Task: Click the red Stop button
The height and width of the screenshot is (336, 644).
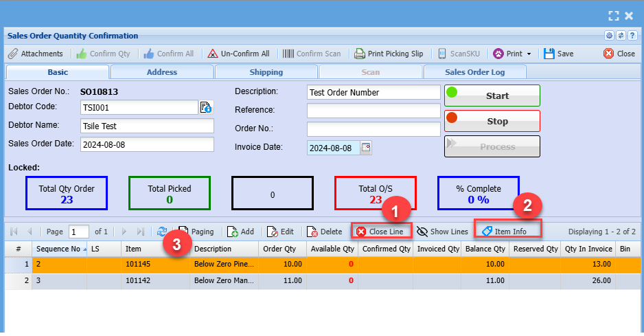Action: coord(492,121)
